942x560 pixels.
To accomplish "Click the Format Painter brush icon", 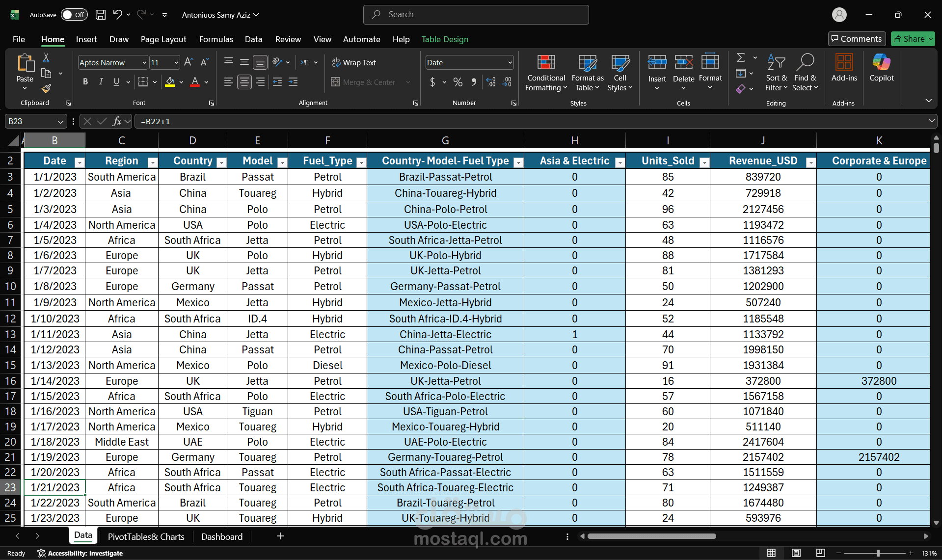I will coord(46,88).
